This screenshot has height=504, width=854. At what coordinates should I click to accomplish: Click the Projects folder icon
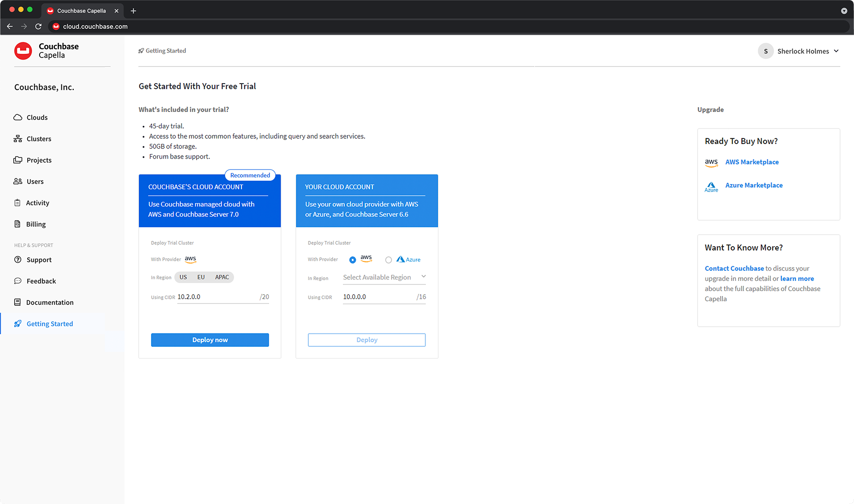(x=18, y=160)
